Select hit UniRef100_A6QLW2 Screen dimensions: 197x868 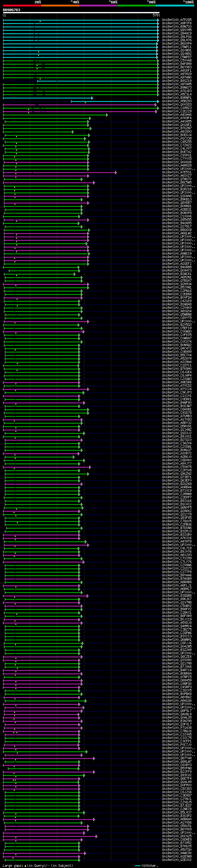pos(177,233)
